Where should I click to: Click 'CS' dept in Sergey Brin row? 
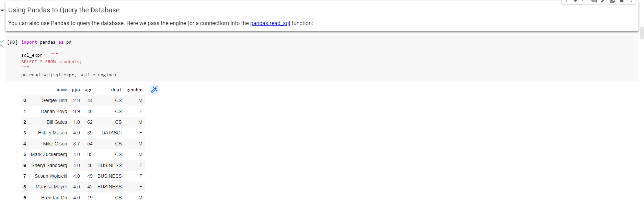tap(118, 100)
